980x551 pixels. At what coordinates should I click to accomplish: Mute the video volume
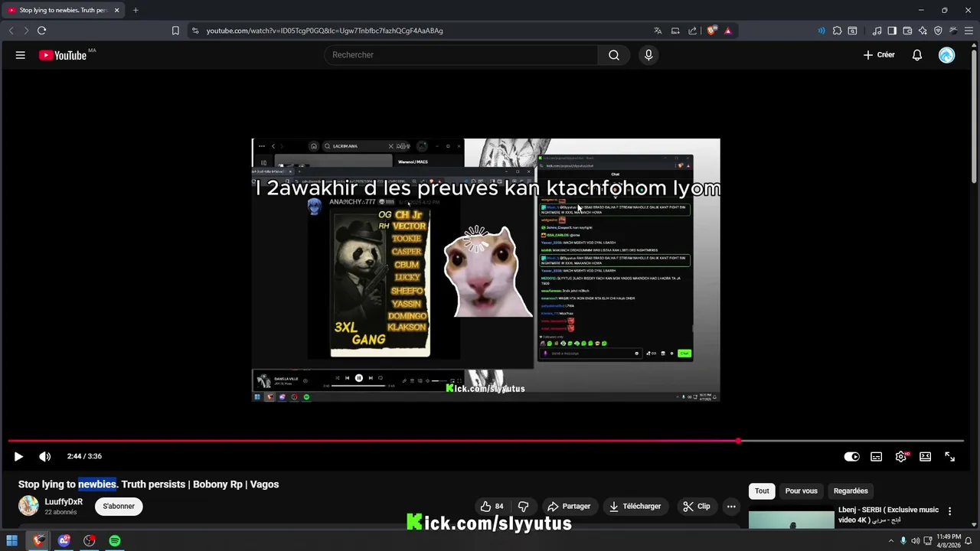tap(45, 457)
